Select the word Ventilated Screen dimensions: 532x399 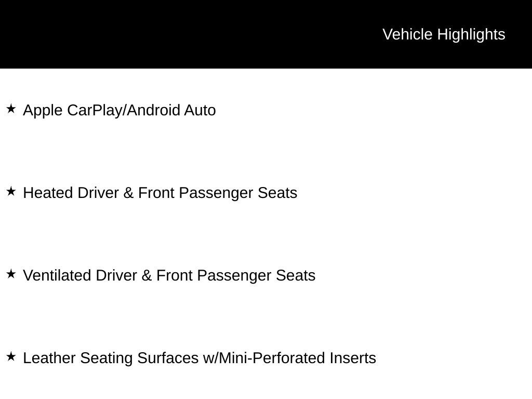tap(57, 275)
